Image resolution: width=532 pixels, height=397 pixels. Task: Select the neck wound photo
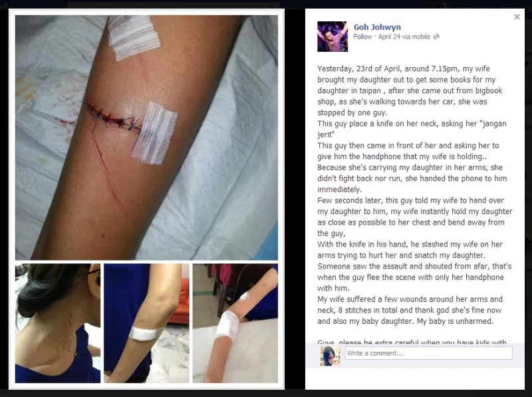(58, 323)
